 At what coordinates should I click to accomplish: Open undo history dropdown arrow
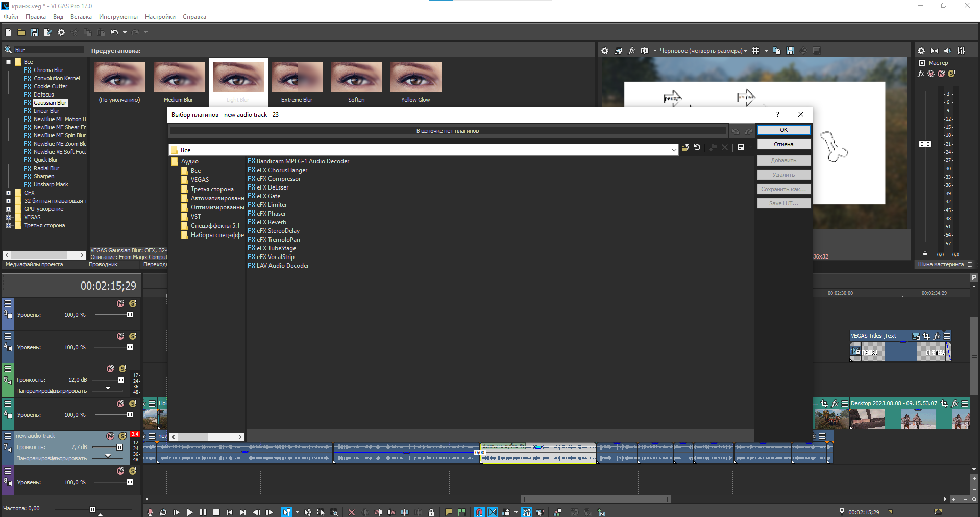pyautogui.click(x=125, y=32)
